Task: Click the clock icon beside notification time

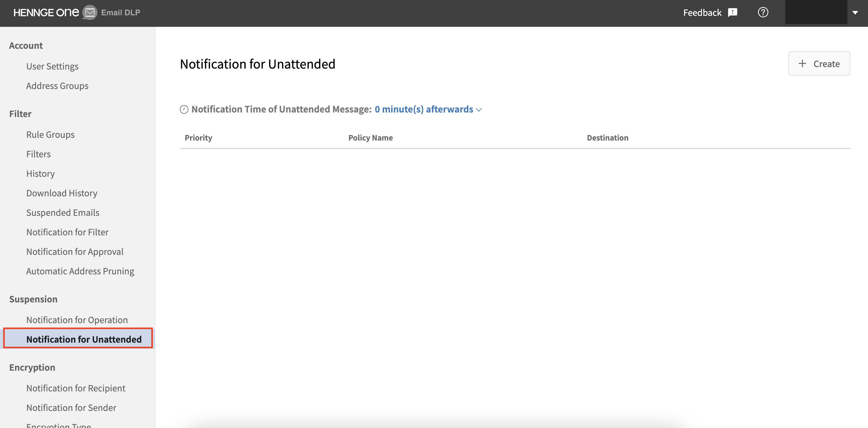Action: pyautogui.click(x=184, y=109)
